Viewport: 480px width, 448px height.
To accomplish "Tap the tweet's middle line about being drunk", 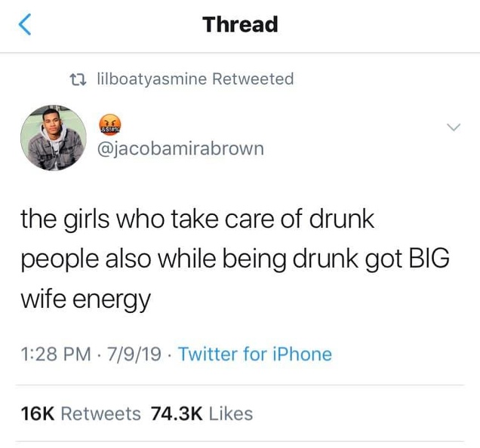I will 235,259.
